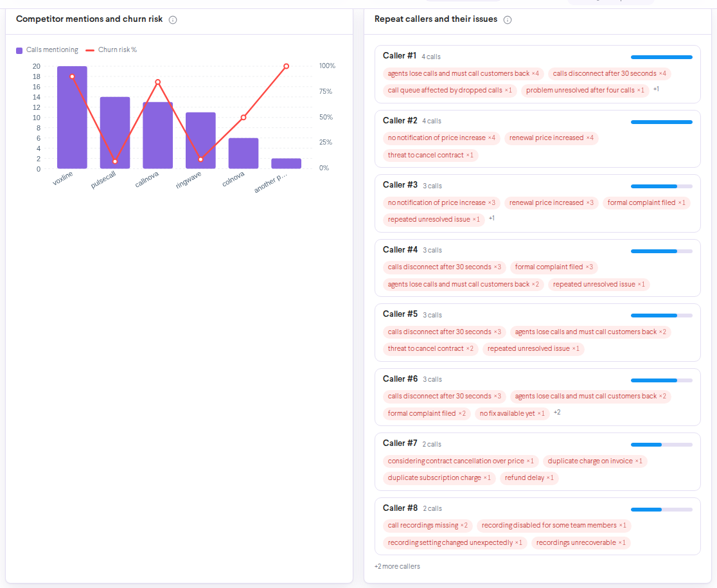Click Caller #6 'no fix available yet ×1' tag
This screenshot has width=717, height=588.
click(x=512, y=414)
